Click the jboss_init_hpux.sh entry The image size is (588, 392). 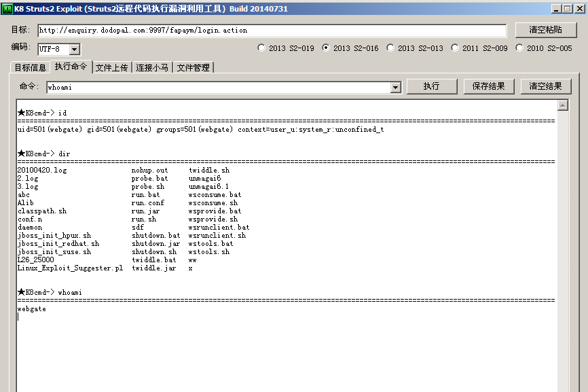(x=54, y=235)
